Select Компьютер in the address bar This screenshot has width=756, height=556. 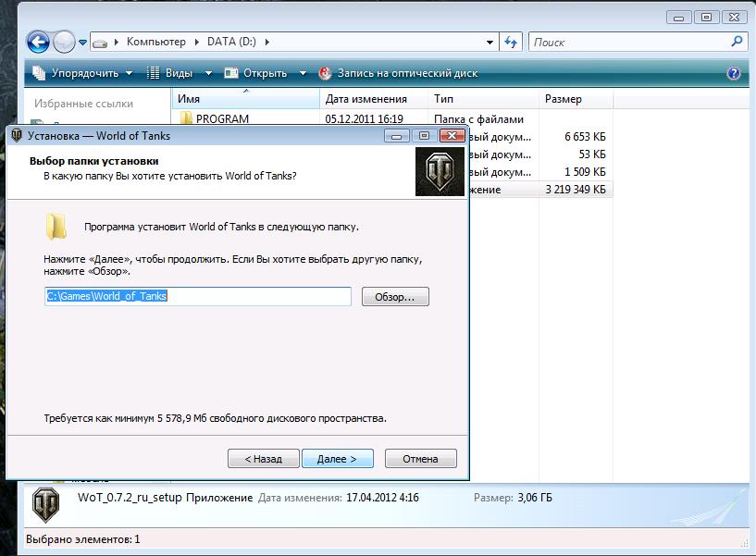click(155, 42)
